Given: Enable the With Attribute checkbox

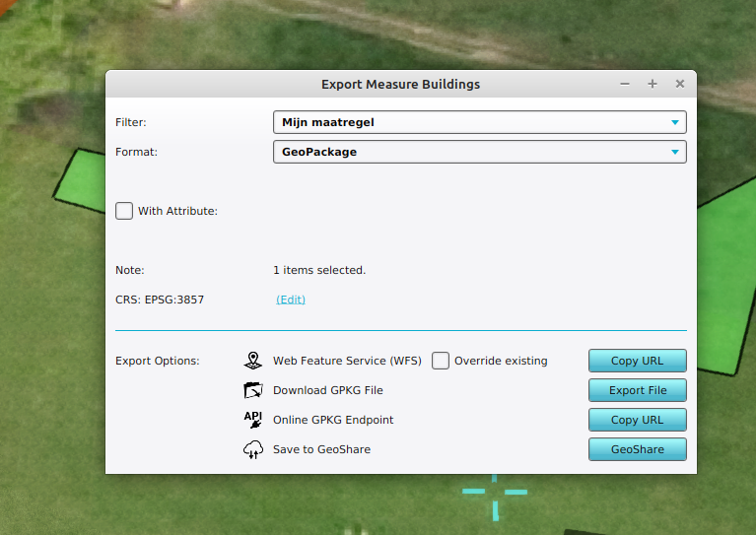Looking at the screenshot, I should [x=124, y=211].
